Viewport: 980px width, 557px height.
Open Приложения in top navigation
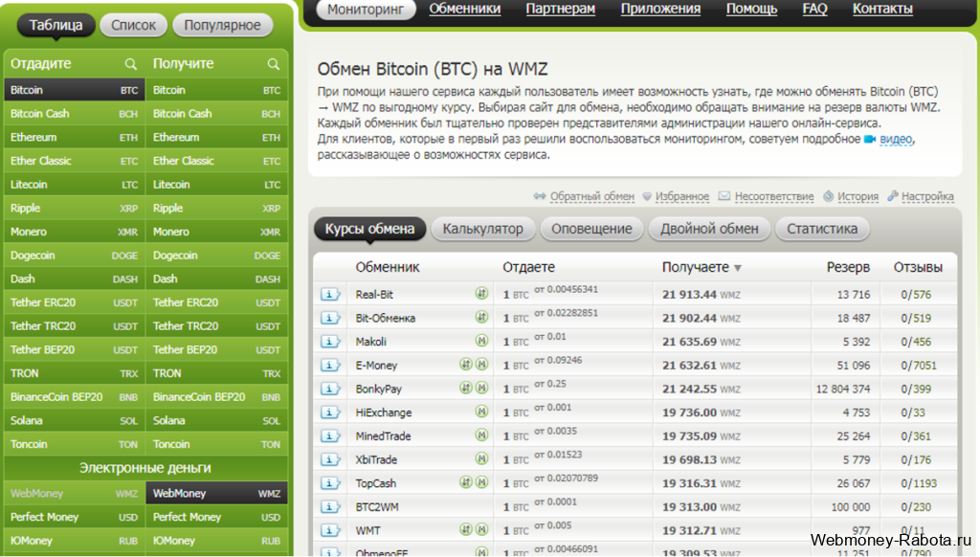660,9
